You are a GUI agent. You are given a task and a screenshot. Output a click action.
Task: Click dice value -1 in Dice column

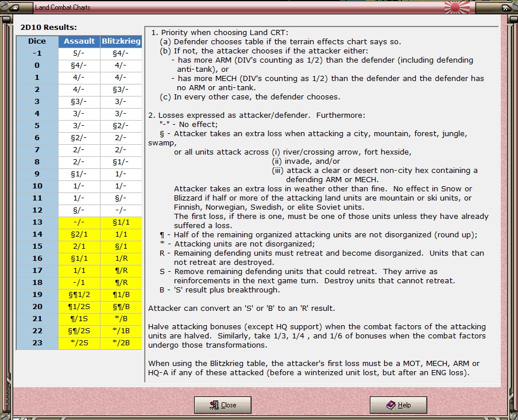tap(37, 53)
